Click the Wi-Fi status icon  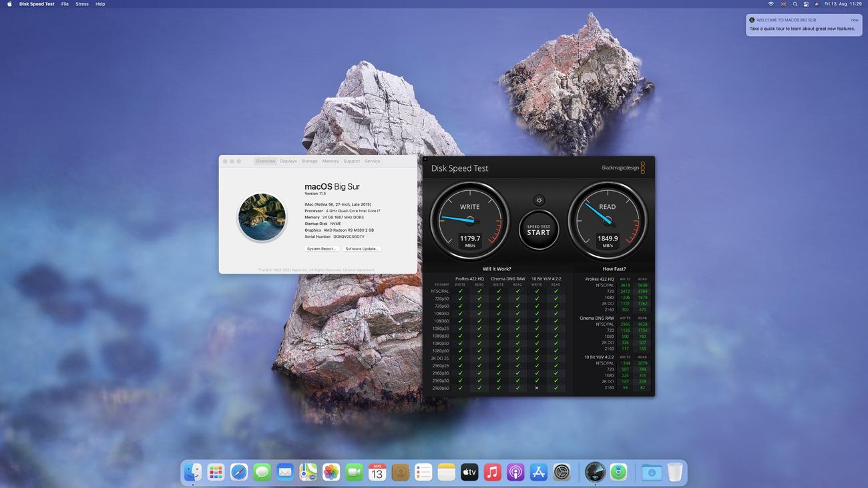coord(771,4)
